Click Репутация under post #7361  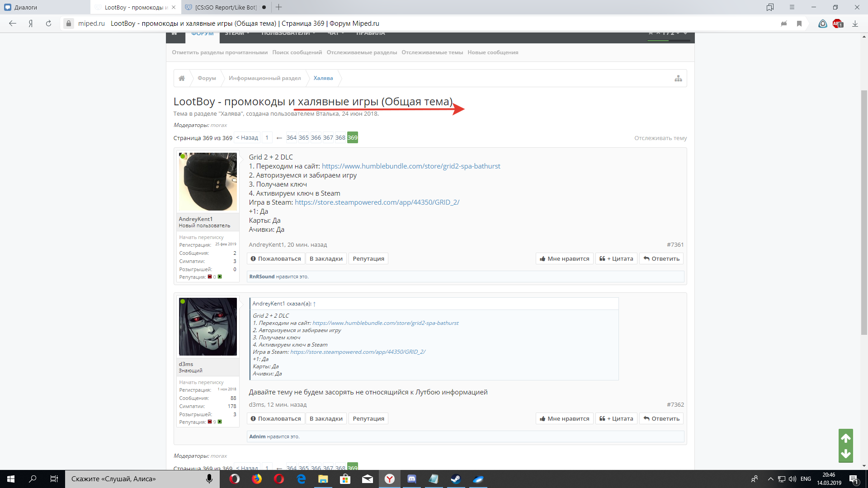(x=368, y=259)
